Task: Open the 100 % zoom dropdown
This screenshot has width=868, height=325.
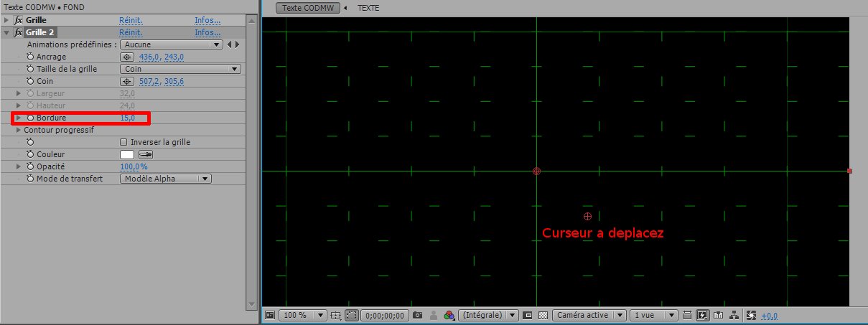Action: [302, 315]
